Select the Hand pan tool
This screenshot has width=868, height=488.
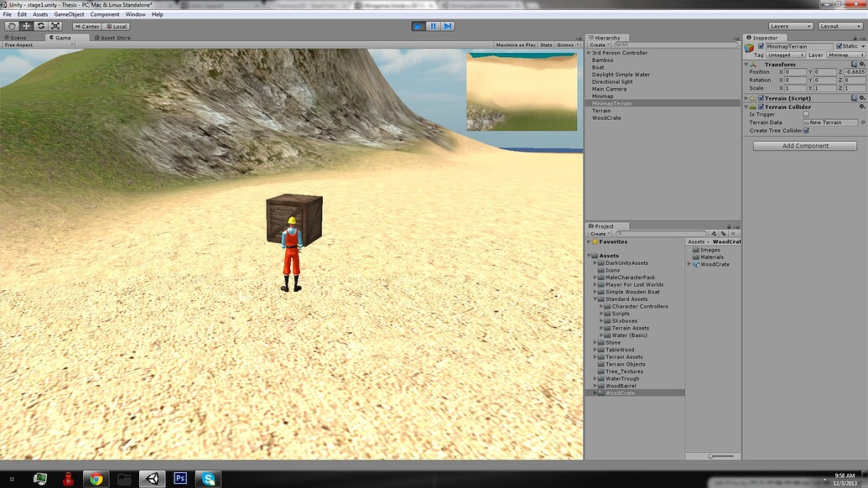click(12, 26)
